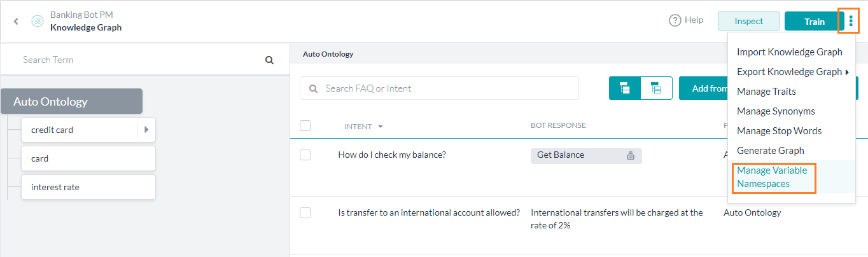Switch to the first tree view icon
Viewport: 868px width, 257px height.
point(625,88)
